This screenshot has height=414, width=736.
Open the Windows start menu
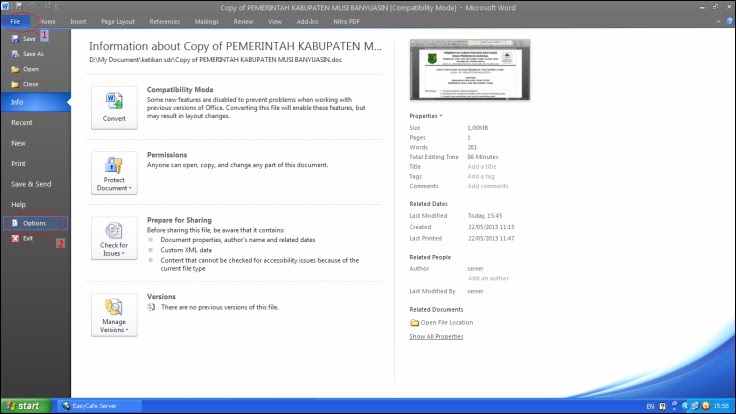[x=26, y=406]
